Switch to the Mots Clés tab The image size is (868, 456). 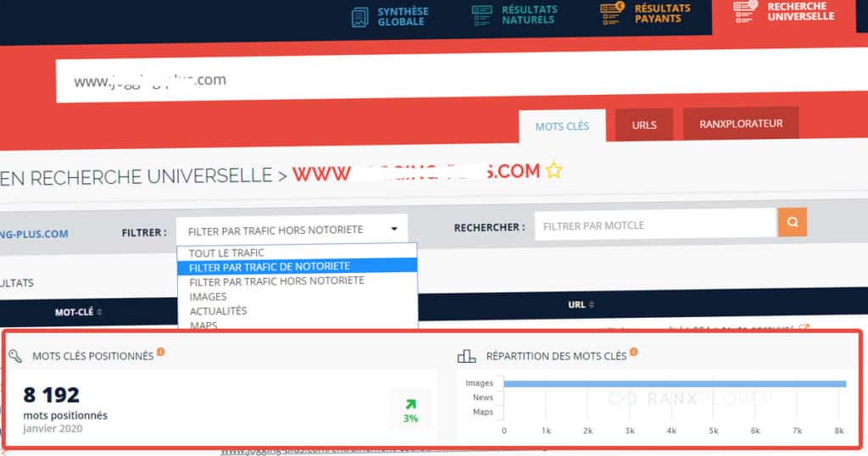pyautogui.click(x=562, y=126)
